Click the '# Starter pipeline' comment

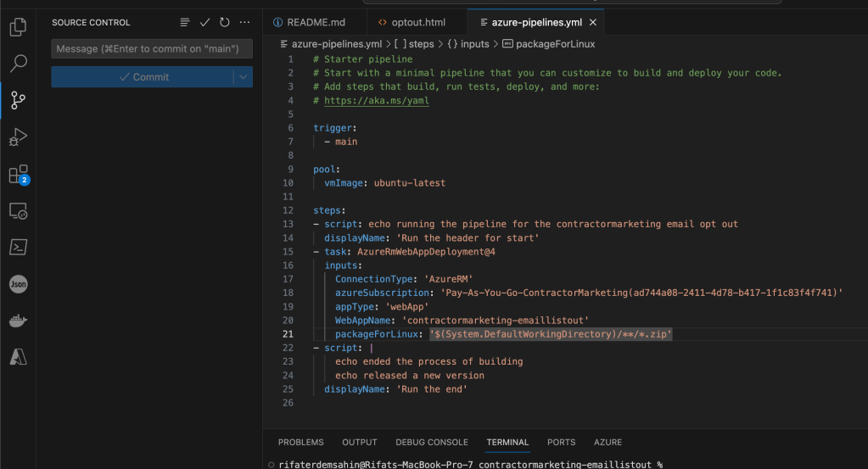362,59
